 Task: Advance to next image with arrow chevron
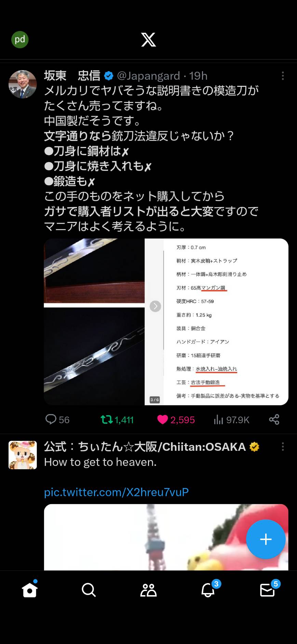(155, 306)
